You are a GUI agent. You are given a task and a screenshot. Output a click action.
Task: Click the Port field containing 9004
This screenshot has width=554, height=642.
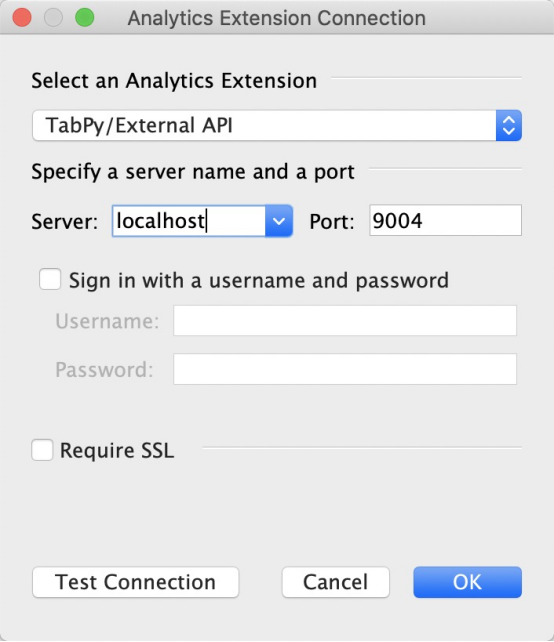click(x=445, y=221)
